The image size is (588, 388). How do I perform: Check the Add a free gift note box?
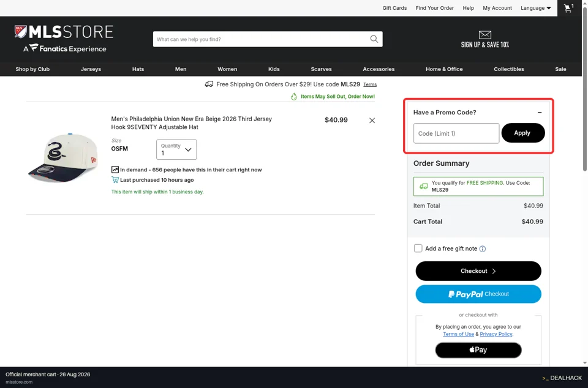(x=418, y=248)
